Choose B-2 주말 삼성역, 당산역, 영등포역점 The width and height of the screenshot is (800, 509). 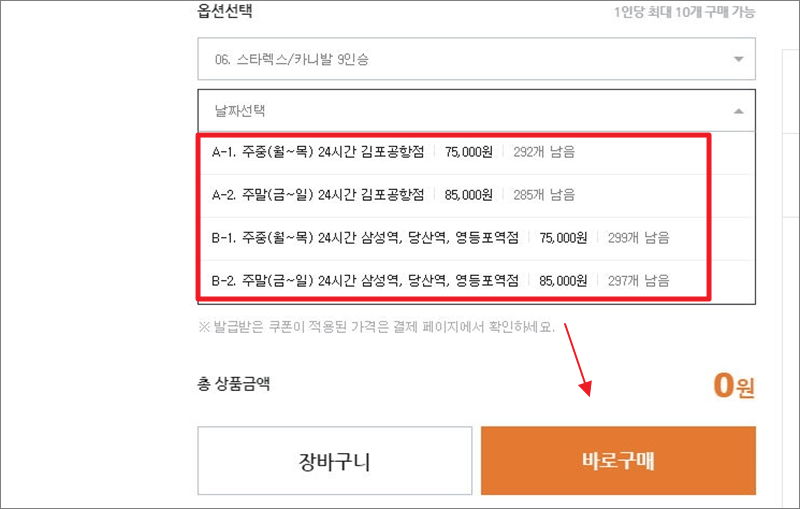(x=476, y=281)
